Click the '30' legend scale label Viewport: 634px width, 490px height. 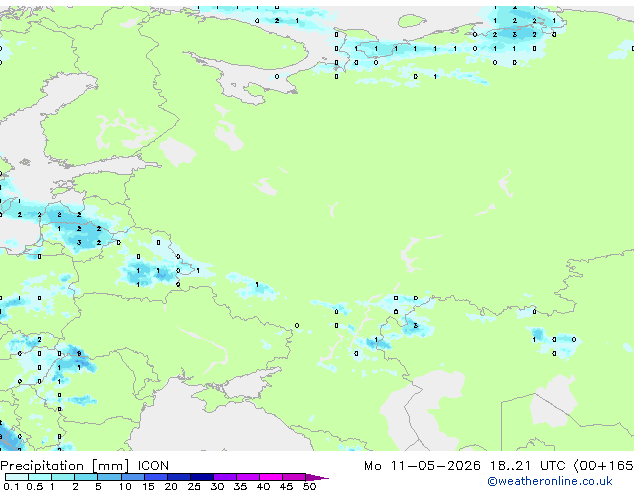pos(217,486)
